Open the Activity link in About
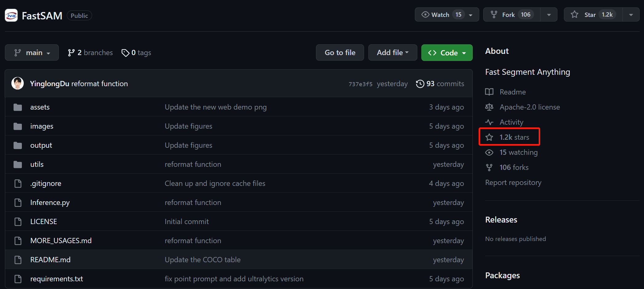Image resolution: width=644 pixels, height=289 pixels. [x=511, y=122]
